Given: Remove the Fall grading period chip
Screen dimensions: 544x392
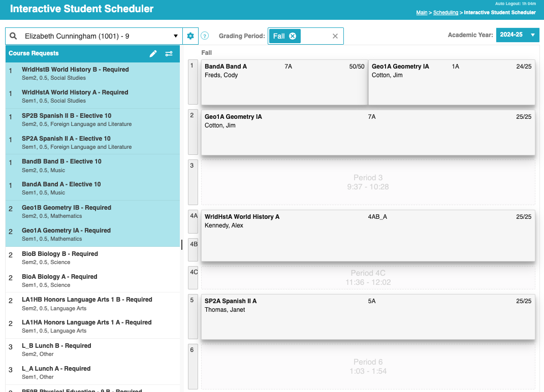Looking at the screenshot, I should pos(293,36).
